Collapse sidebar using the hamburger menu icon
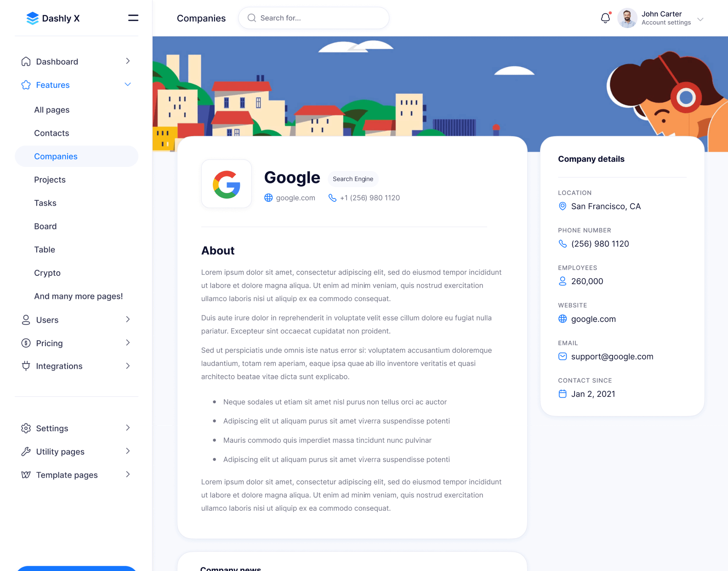Image resolution: width=728 pixels, height=571 pixels. (133, 18)
